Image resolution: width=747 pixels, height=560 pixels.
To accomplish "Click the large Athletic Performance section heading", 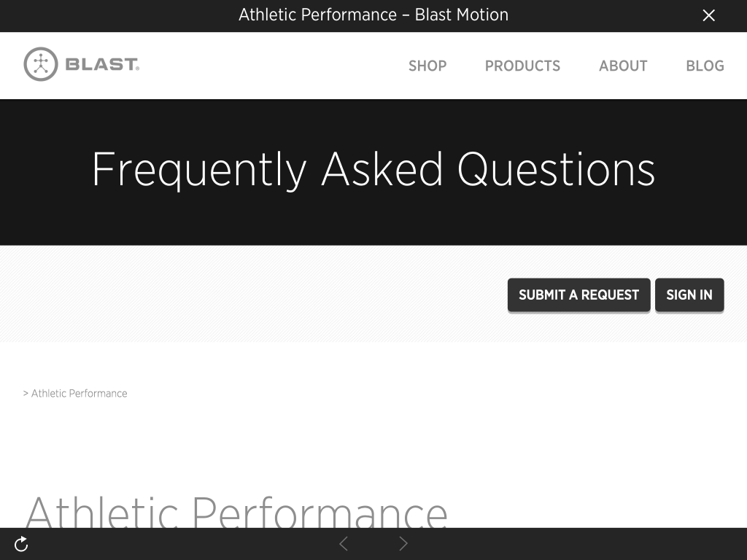I will [x=236, y=512].
